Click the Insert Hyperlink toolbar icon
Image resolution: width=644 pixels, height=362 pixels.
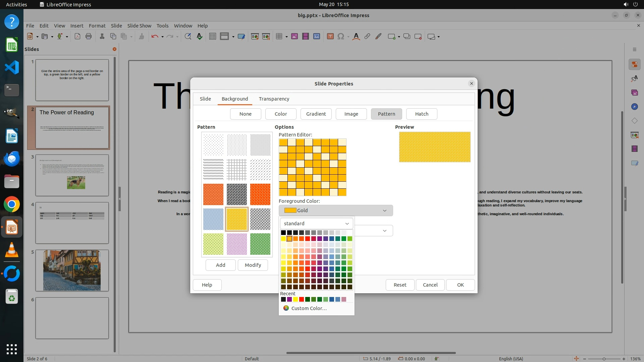click(x=367, y=37)
